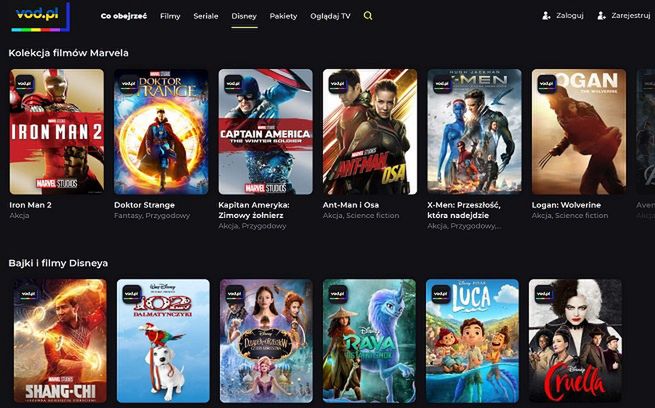Open the Iron Man 2 poster
This screenshot has width=655, height=408.
pos(57,132)
